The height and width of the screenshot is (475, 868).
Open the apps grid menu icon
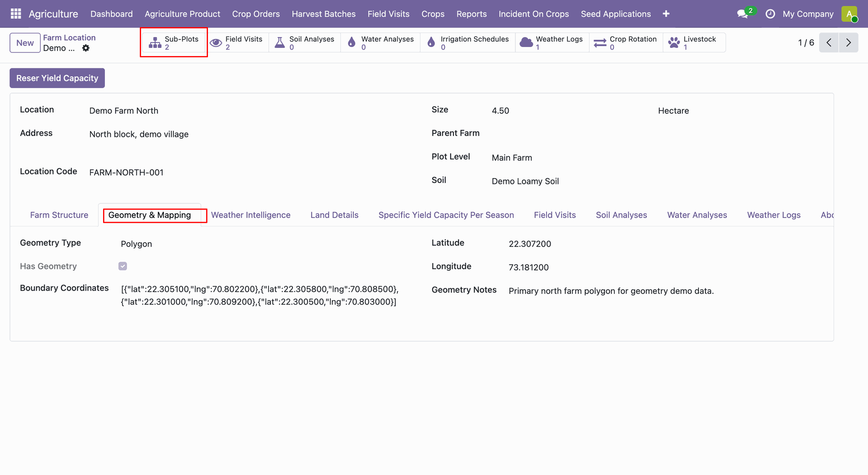[16, 14]
